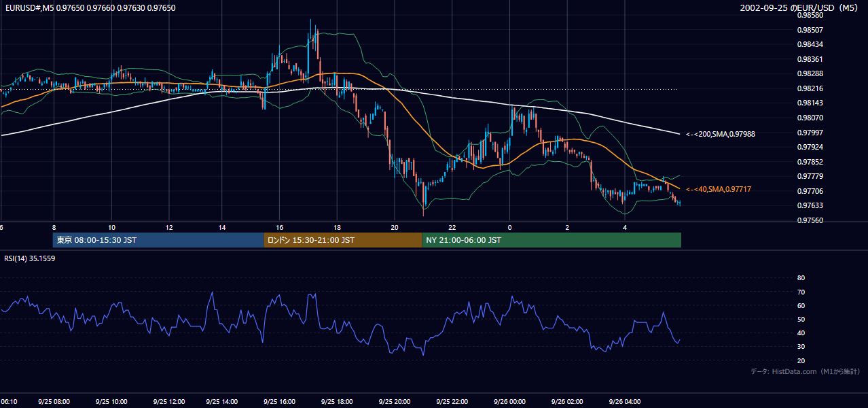Click price axis label 0.98288
Image resolution: width=868 pixels, height=408 pixels.
click(x=810, y=73)
